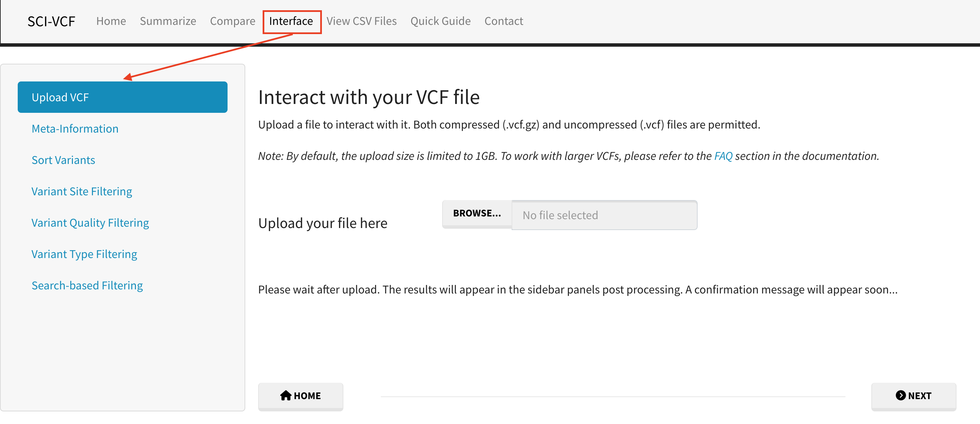980x424 pixels.
Task: Click the Upload VCF sidebar icon
Action: [123, 97]
